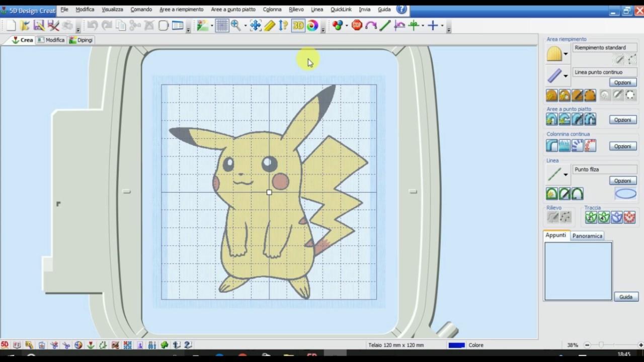644x362 pixels.
Task: Open the Rilievo menu
Action: 296,9
